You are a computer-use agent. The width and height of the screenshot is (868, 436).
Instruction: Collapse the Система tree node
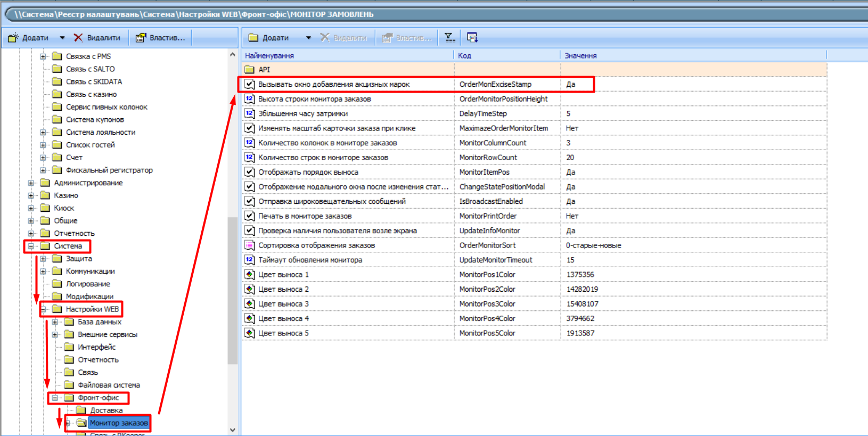click(x=31, y=246)
